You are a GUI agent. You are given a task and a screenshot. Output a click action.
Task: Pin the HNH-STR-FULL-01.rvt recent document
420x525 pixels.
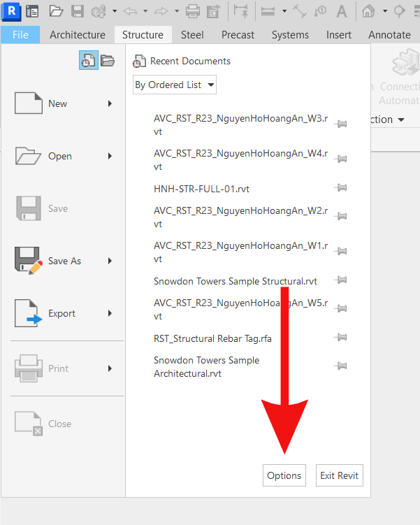341,188
